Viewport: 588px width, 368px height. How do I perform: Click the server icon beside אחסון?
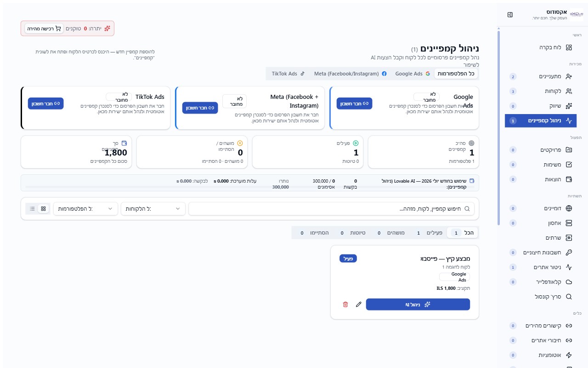tap(569, 223)
